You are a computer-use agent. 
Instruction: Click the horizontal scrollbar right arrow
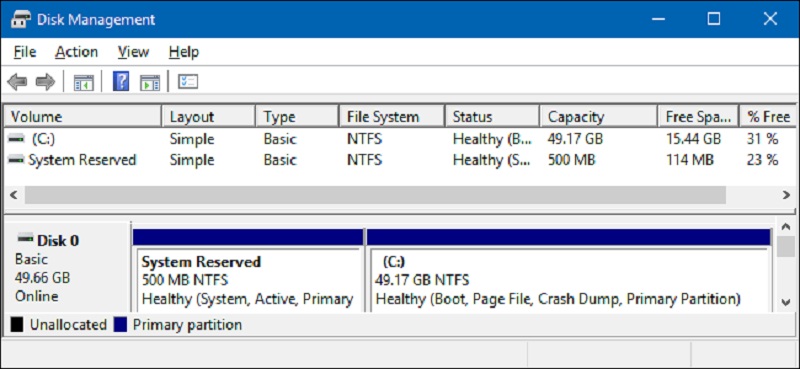(786, 194)
